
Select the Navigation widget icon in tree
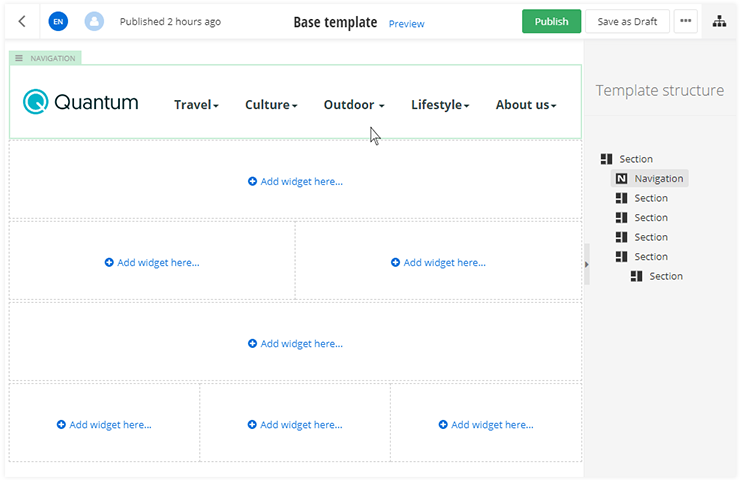(621, 179)
